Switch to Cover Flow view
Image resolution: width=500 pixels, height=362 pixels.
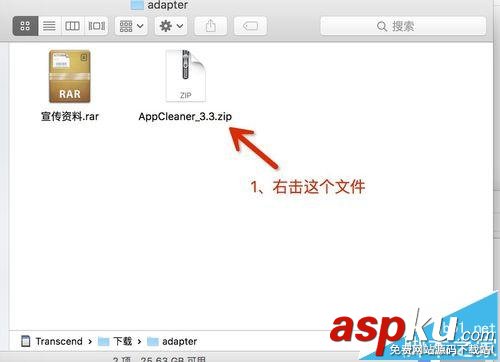(96, 26)
